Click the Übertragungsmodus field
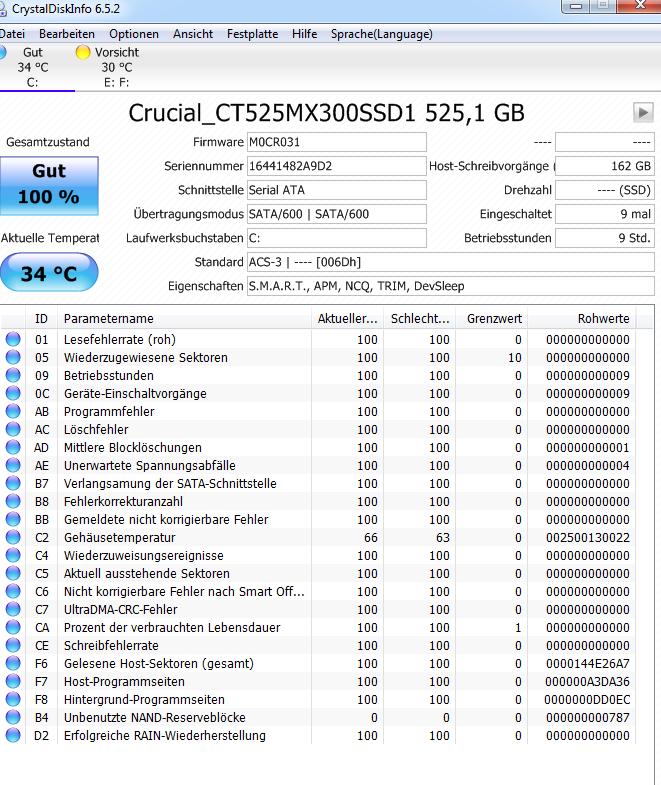 click(337, 214)
